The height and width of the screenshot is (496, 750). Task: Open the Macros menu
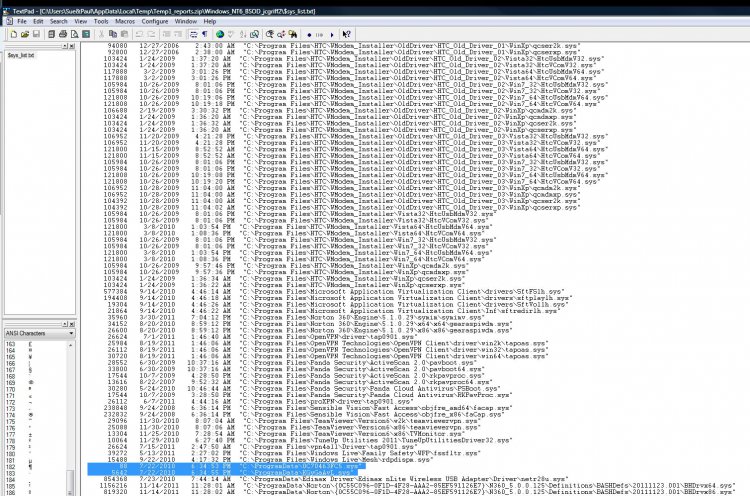tap(125, 22)
